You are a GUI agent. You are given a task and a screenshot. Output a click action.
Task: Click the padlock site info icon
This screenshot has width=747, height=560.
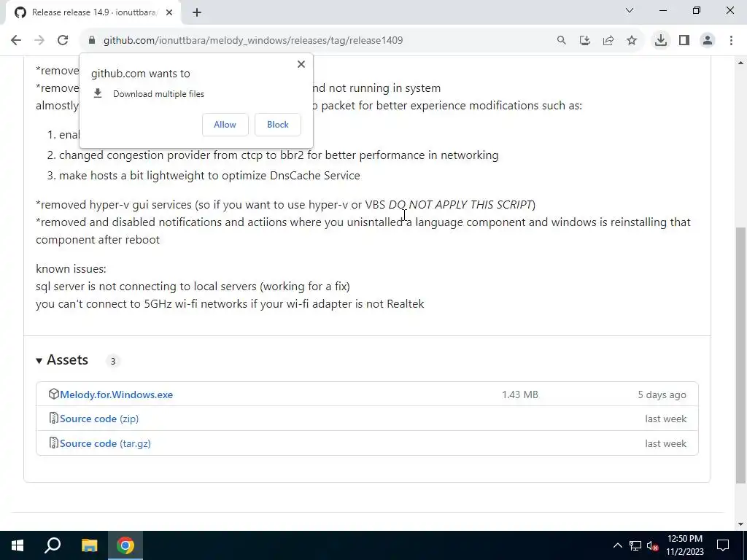(x=92, y=41)
